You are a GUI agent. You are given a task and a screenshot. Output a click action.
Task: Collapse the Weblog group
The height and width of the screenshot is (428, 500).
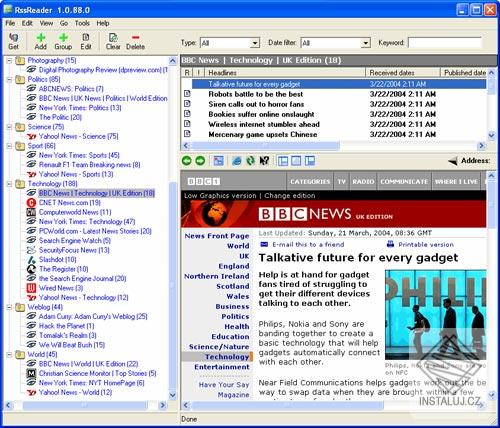[9, 307]
